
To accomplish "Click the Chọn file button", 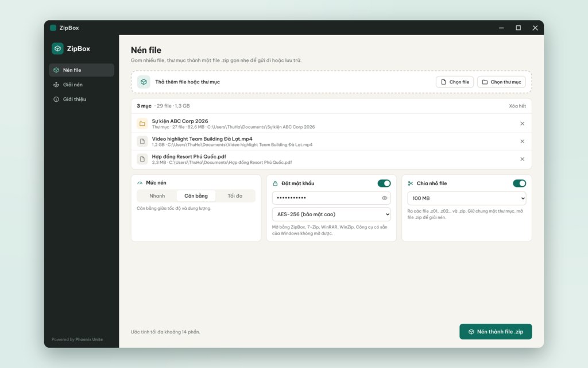I will [455, 82].
